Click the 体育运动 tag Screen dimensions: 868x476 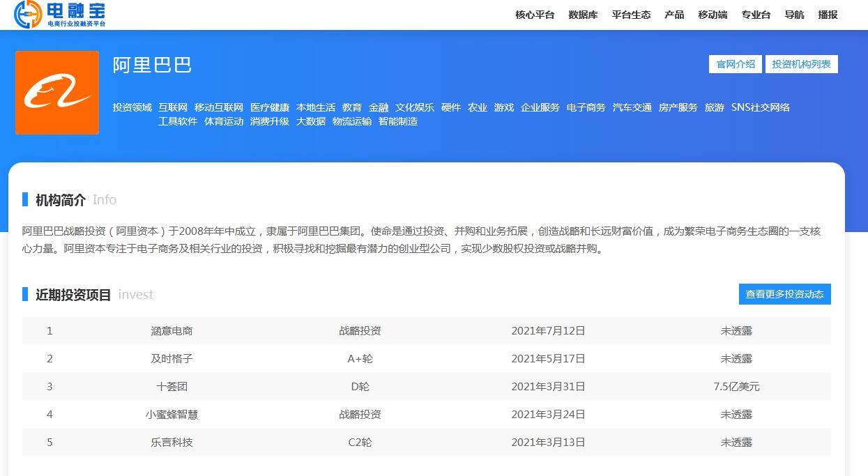(224, 121)
